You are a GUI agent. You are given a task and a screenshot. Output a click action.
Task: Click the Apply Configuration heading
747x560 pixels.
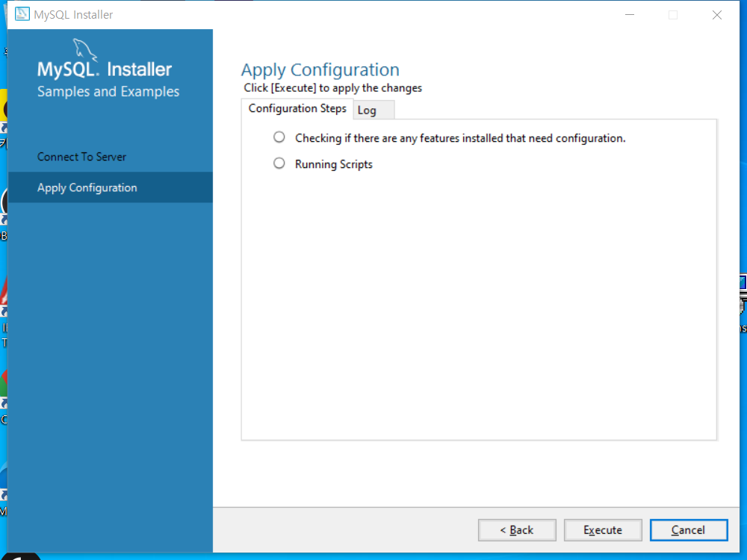click(320, 70)
